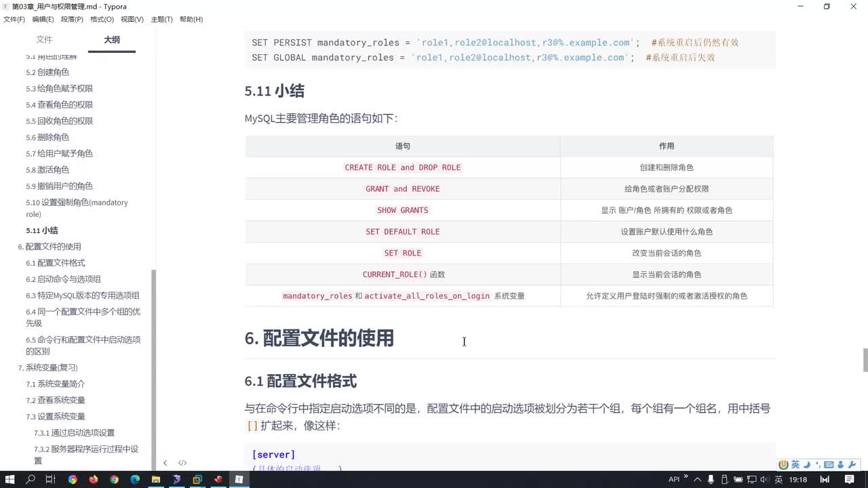
Task: Click the outline sidebar scrollbar thumb
Action: click(153, 369)
